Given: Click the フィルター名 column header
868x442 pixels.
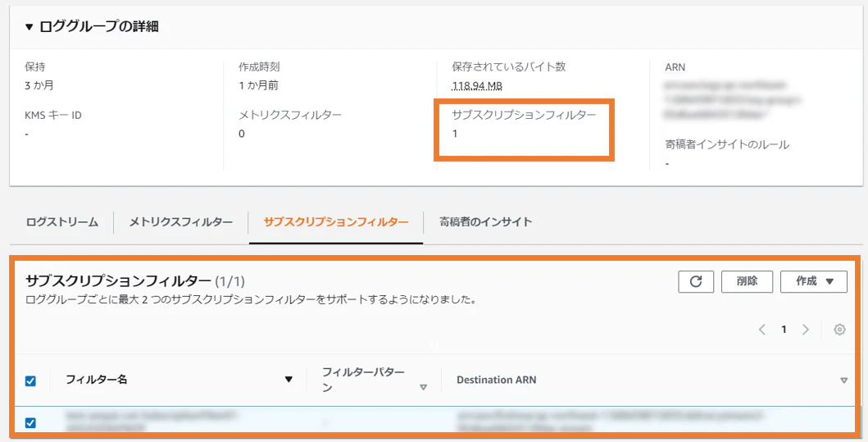Looking at the screenshot, I should tap(97, 380).
